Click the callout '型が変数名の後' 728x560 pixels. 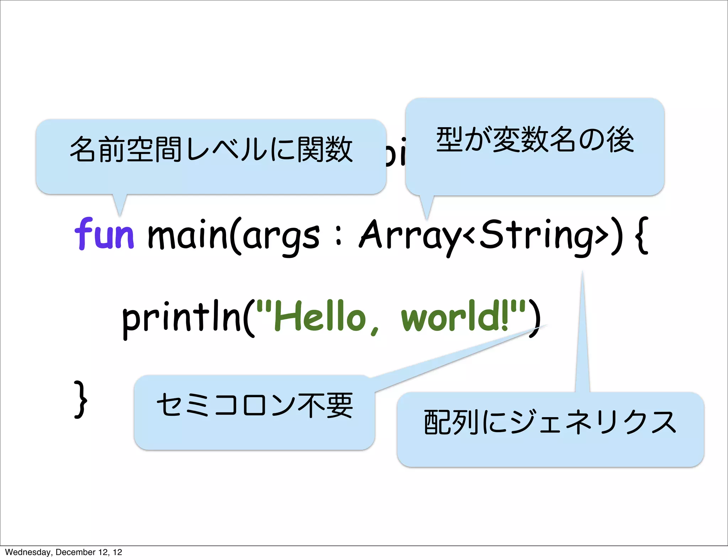[x=535, y=147]
